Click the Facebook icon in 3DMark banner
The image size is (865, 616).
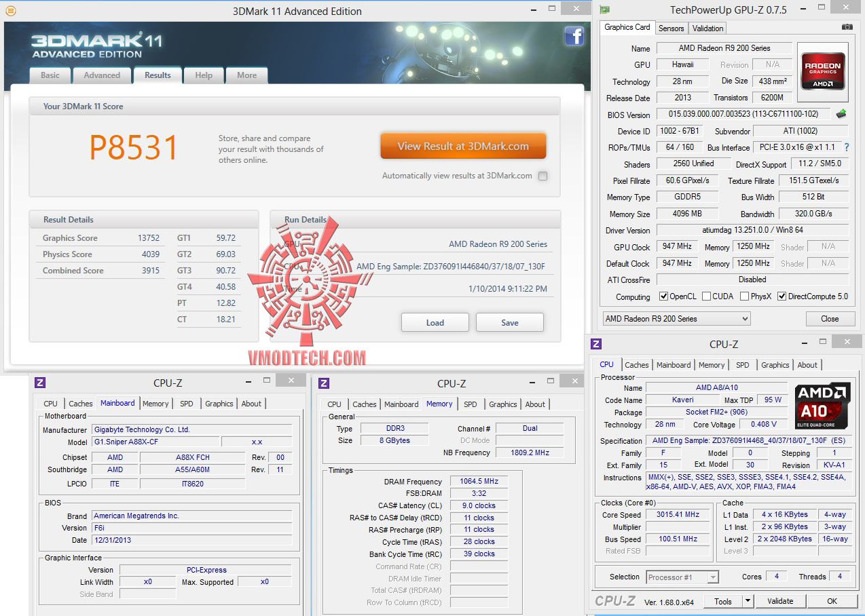[x=574, y=36]
